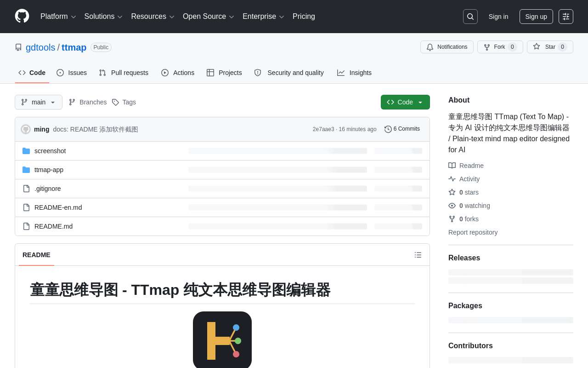Star the ttmap repository
This screenshot has width=588, height=368.
pyautogui.click(x=550, y=47)
